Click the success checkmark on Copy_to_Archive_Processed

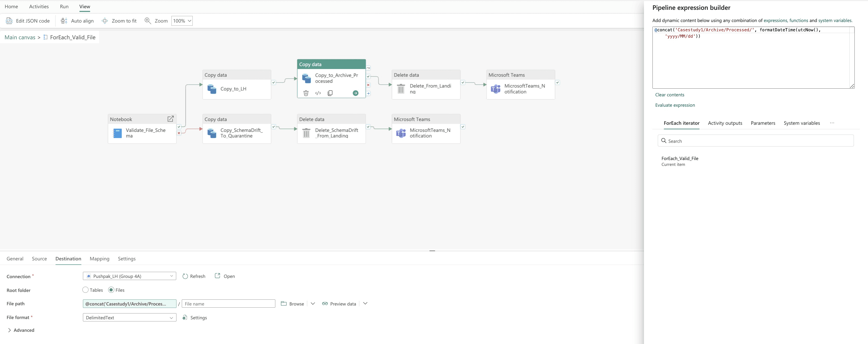(368, 76)
